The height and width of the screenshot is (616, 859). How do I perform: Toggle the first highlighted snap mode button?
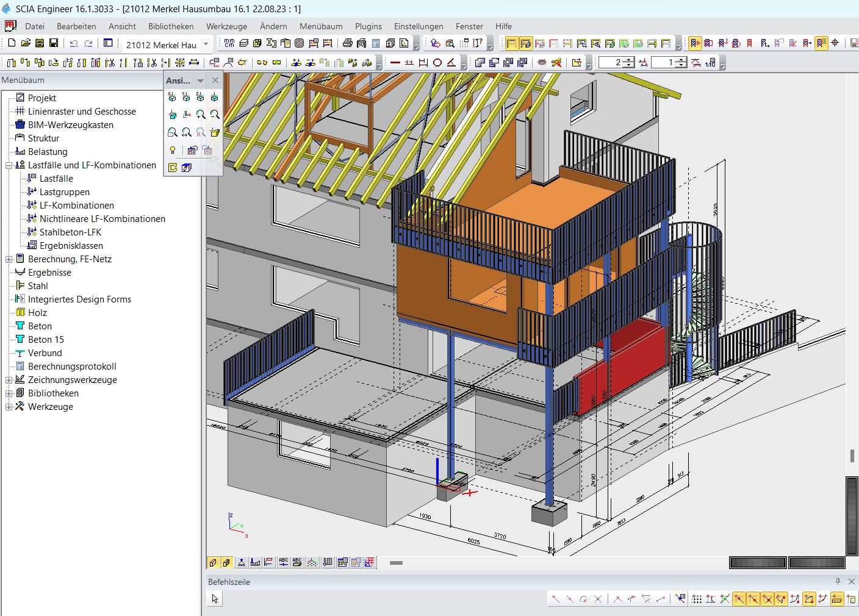[739, 599]
